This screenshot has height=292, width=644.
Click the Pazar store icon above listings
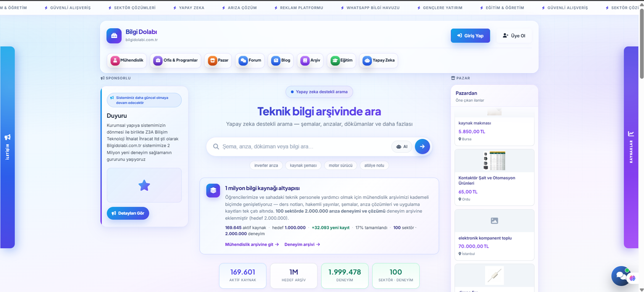[453, 78]
